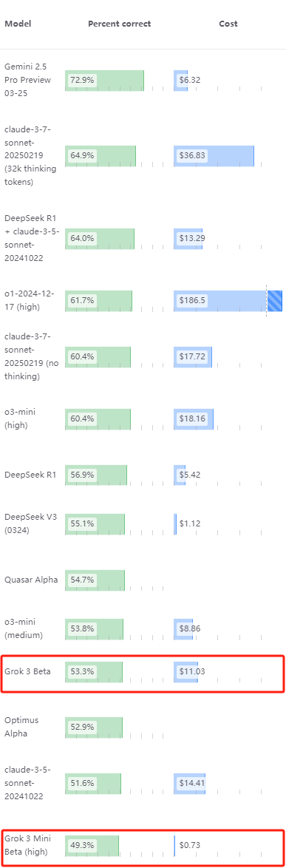Click the $6.32 cost bar
This screenshot has height=868, width=286.
[x=180, y=81]
